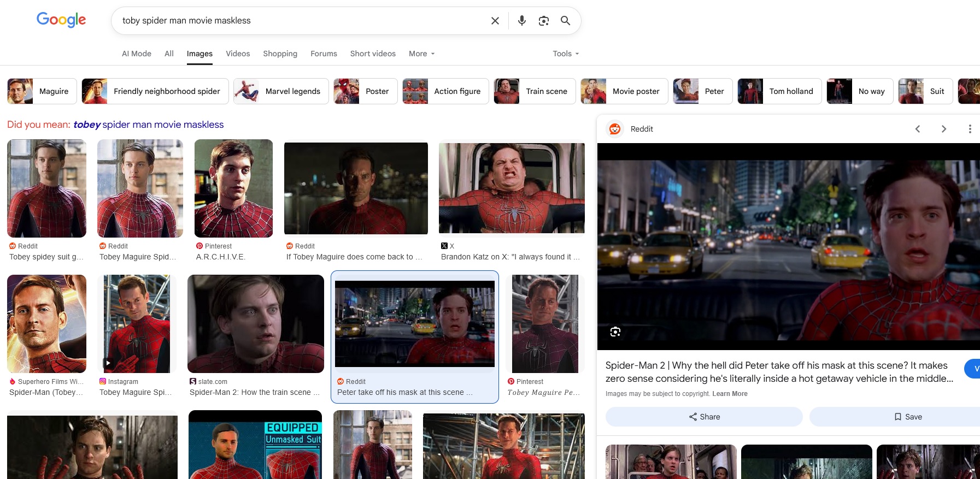Open the Tools dropdown

point(566,54)
